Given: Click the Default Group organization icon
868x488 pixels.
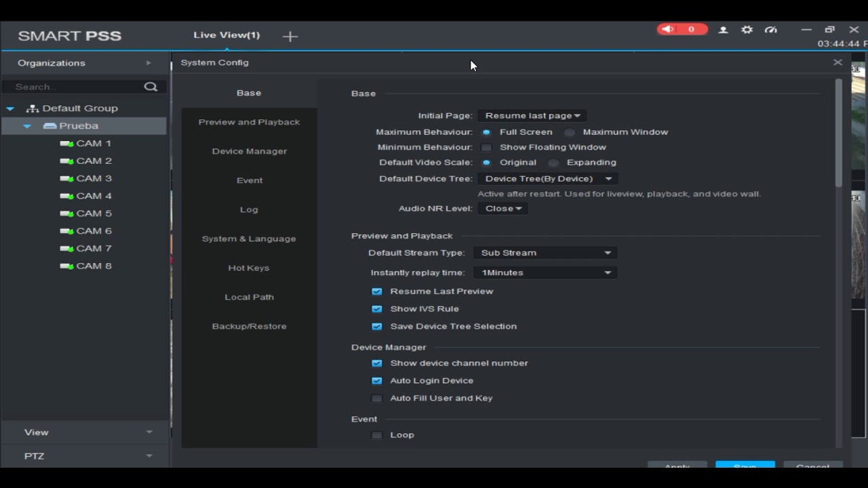Looking at the screenshot, I should tap(32, 108).
